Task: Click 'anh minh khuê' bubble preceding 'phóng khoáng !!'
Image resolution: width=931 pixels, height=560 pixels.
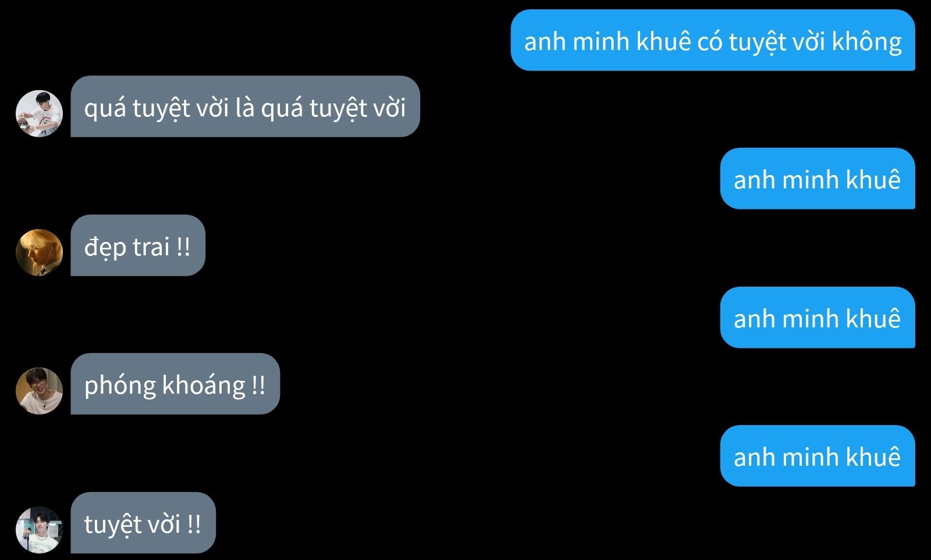Action: tap(818, 318)
